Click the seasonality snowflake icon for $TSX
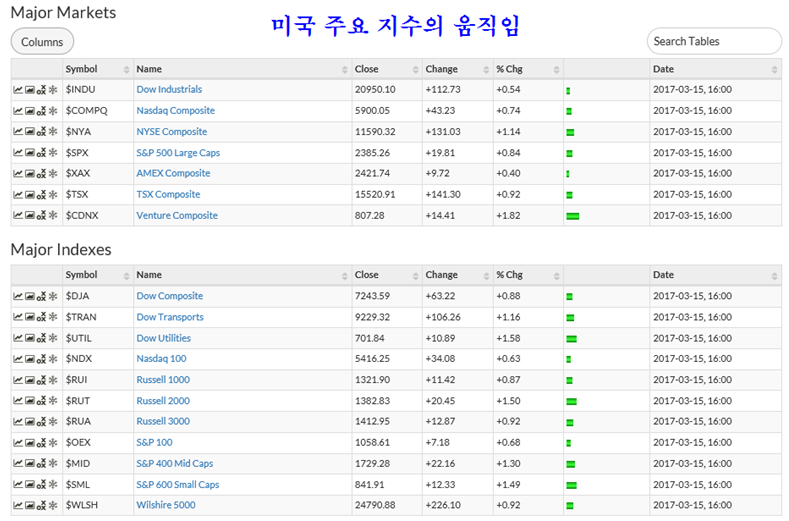Image resolution: width=789 pixels, height=521 pixels. coord(53,195)
